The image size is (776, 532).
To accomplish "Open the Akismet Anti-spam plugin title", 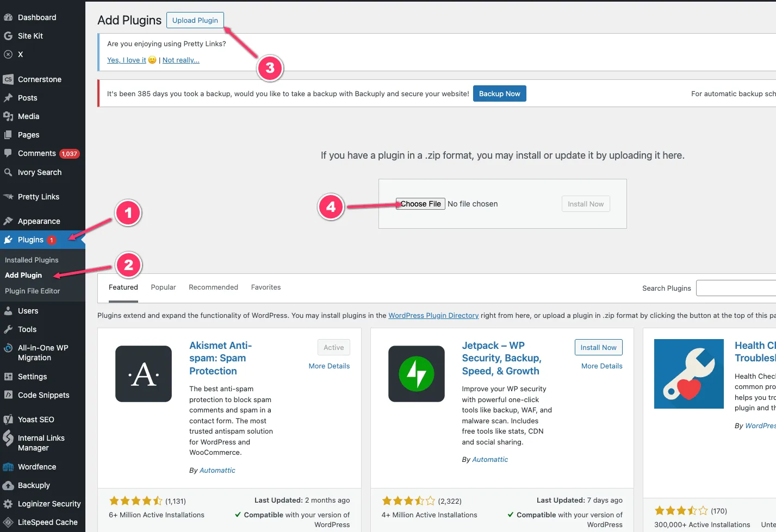I will tap(220, 358).
